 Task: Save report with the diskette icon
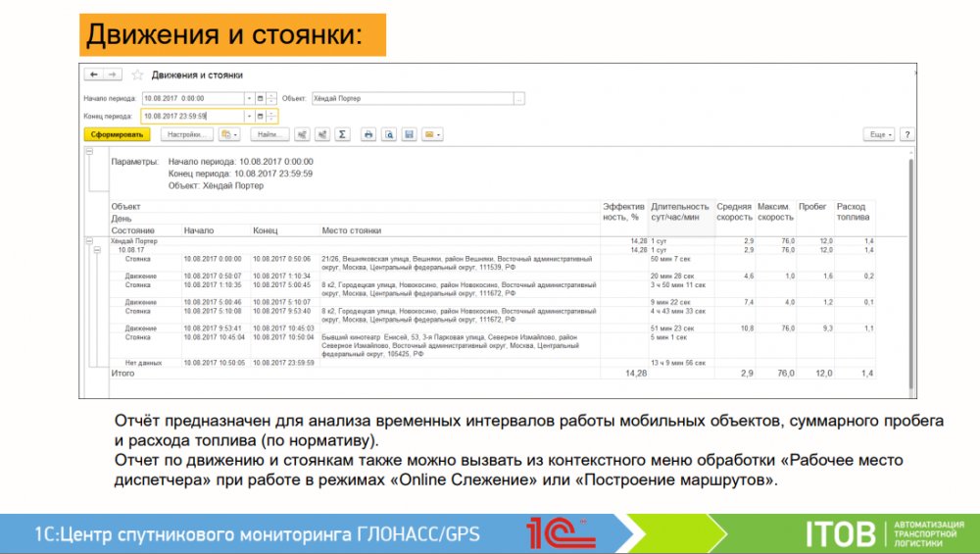[410, 134]
